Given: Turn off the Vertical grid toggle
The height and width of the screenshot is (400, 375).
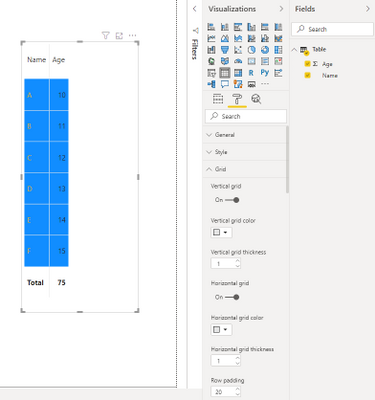Looking at the screenshot, I should (x=232, y=200).
